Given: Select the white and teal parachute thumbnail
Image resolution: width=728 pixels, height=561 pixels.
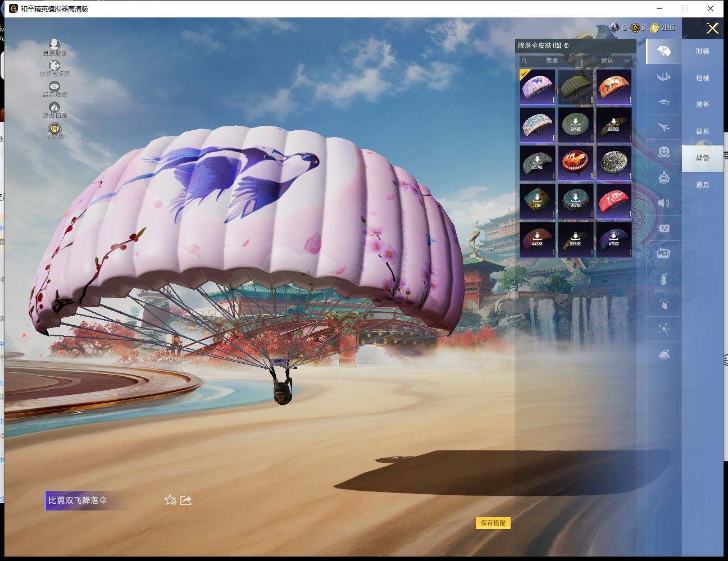Looking at the screenshot, I should 538,125.
